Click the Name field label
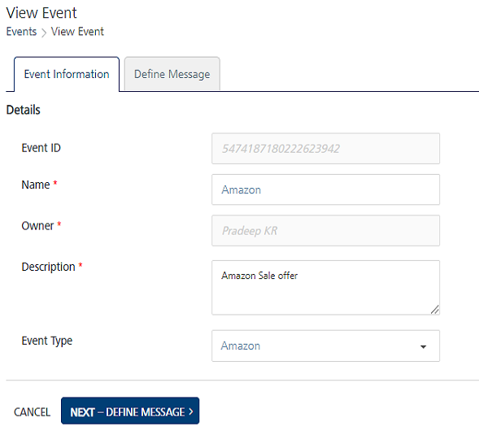 point(36,185)
